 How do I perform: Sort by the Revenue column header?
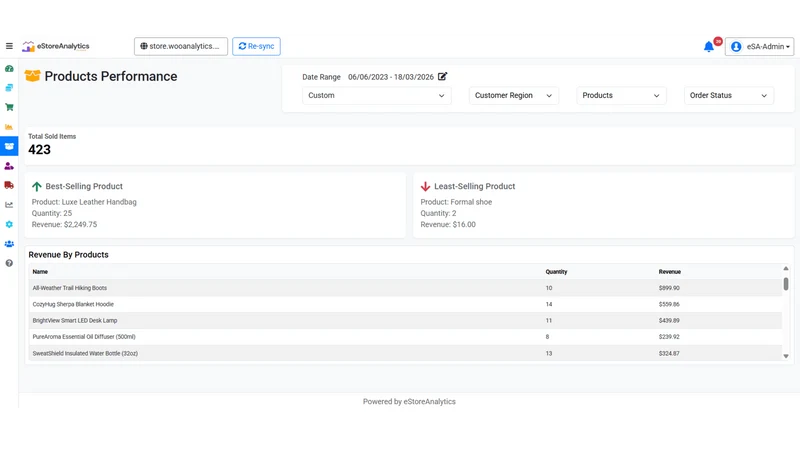(x=669, y=272)
